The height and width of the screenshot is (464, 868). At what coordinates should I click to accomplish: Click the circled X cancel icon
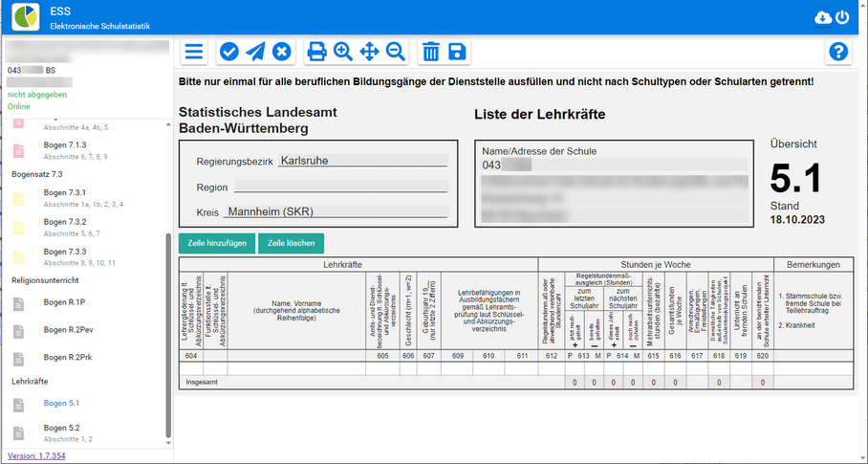click(282, 52)
